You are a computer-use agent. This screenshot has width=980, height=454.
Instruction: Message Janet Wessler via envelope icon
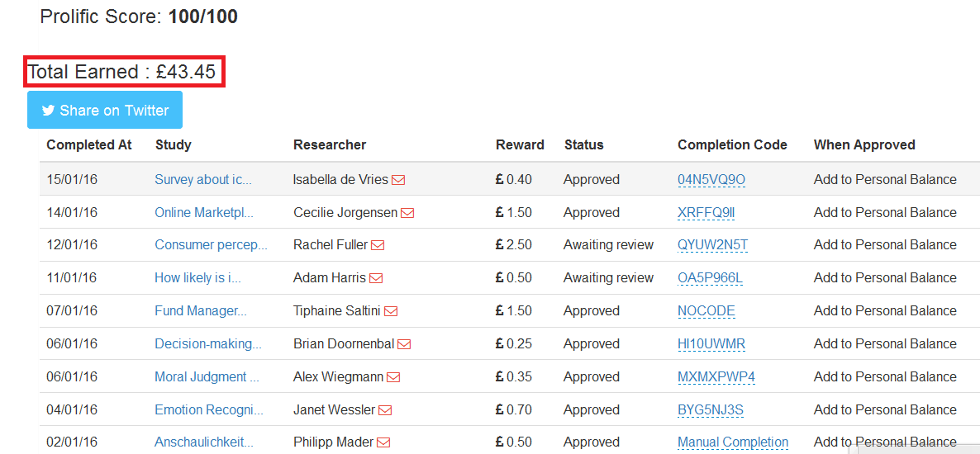pyautogui.click(x=385, y=410)
